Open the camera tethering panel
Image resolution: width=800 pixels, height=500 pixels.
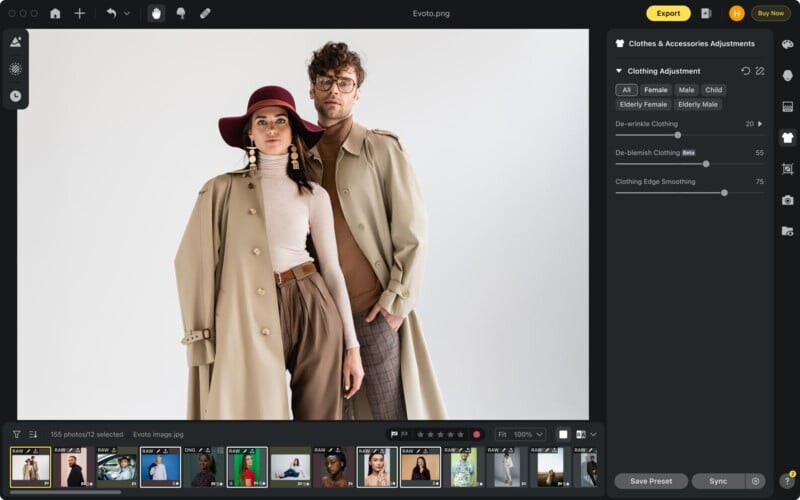787,200
